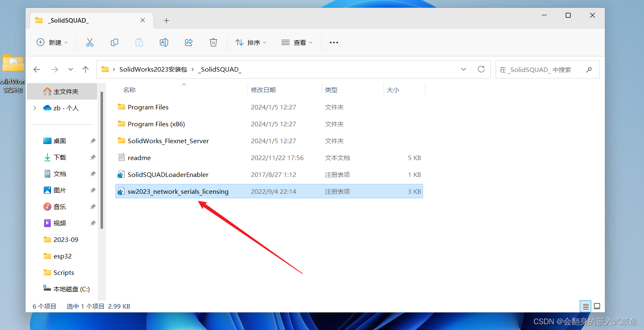Viewport: 644px width, 330px height.
Task: Open the View dropdown menu
Action: pyautogui.click(x=297, y=42)
